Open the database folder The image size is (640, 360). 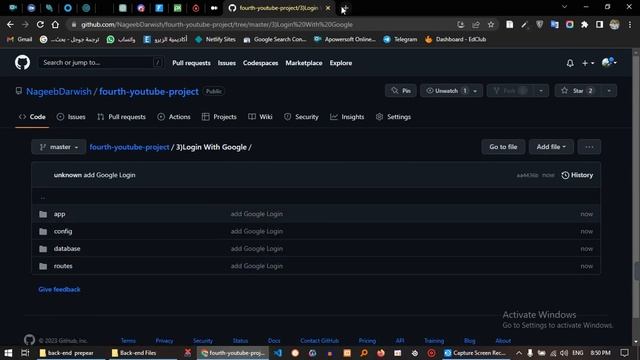click(x=67, y=249)
